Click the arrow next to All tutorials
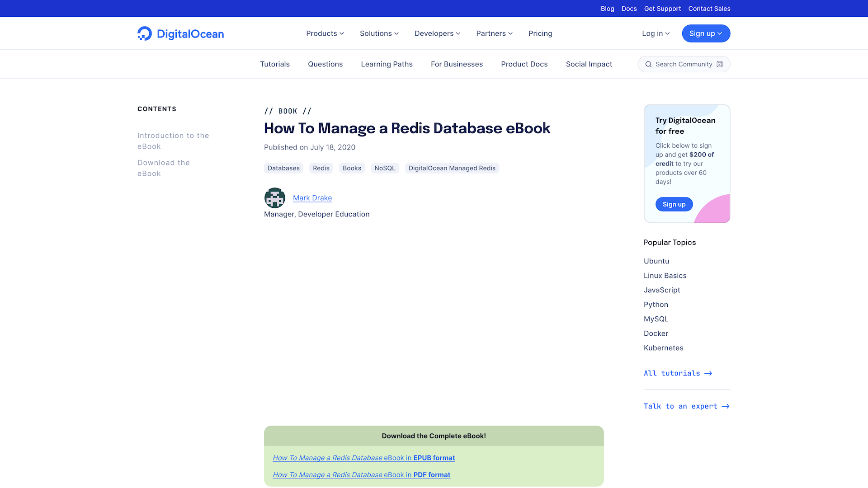This screenshot has height=488, width=868. pos(708,373)
